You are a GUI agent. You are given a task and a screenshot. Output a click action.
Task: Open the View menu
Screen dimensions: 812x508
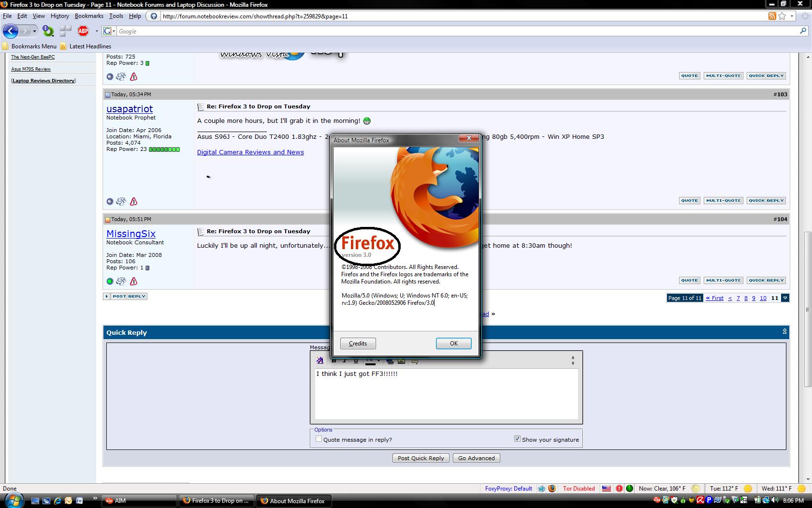[x=39, y=16]
